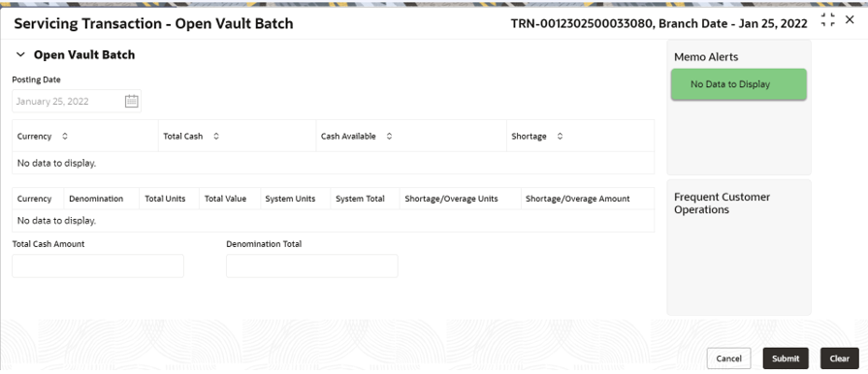Select the Total Units column header
868x374 pixels.
click(x=165, y=199)
